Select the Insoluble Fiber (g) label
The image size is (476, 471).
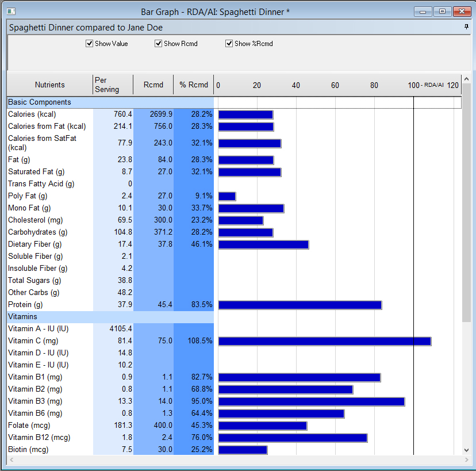click(38, 269)
